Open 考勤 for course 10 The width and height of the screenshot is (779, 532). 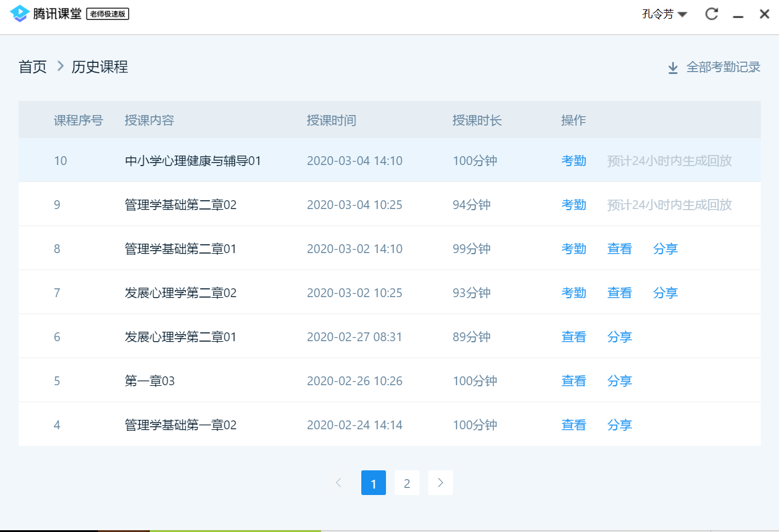573,161
